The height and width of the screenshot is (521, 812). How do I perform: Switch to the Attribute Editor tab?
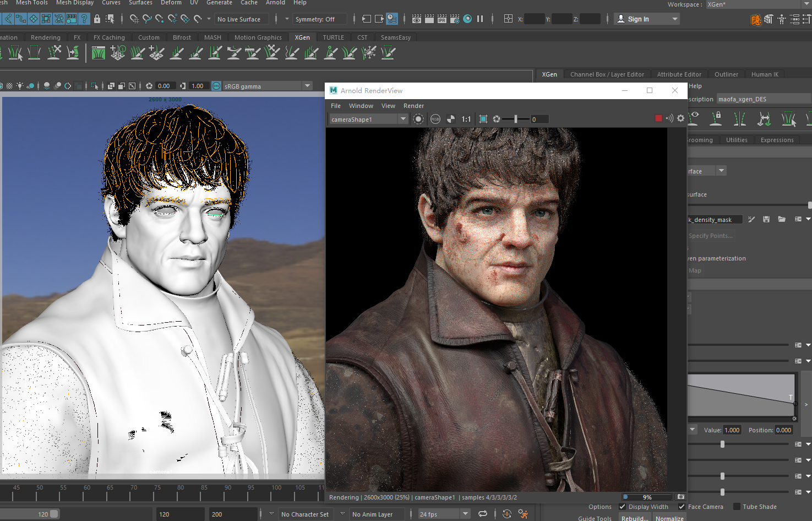679,74
